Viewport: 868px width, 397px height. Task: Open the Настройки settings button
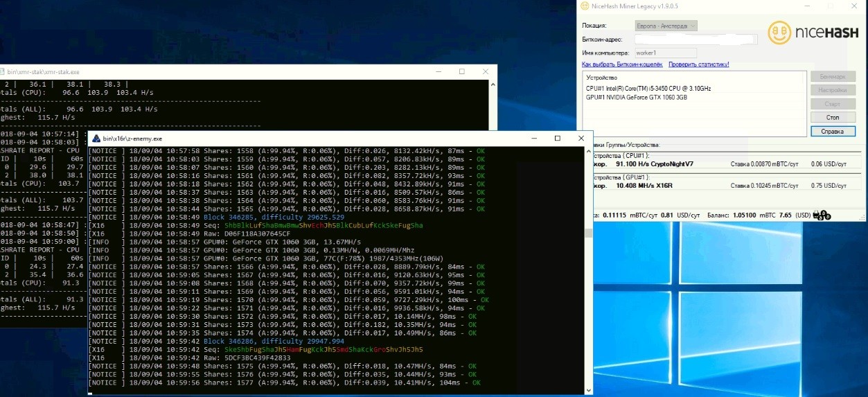833,90
